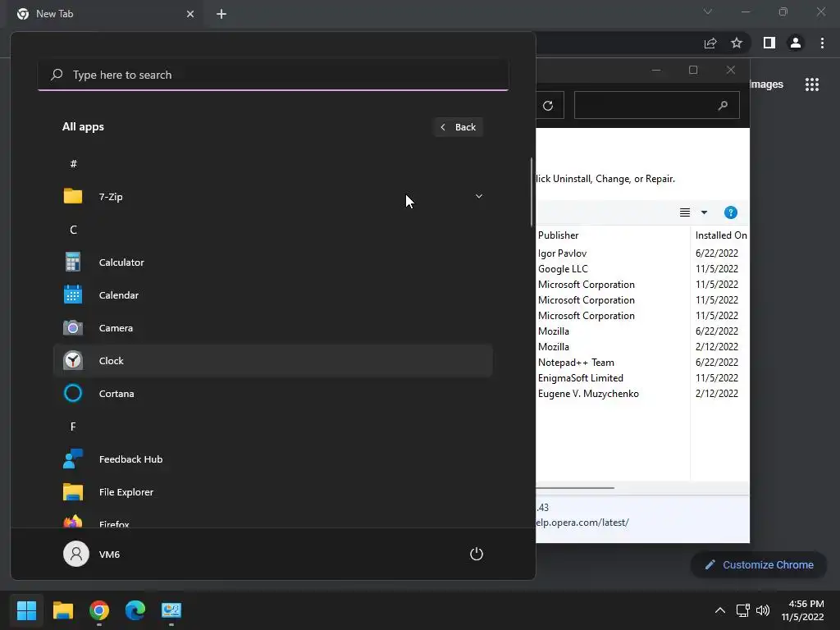The width and height of the screenshot is (840, 630).
Task: Jump to letter index '#'
Action: coord(73,164)
